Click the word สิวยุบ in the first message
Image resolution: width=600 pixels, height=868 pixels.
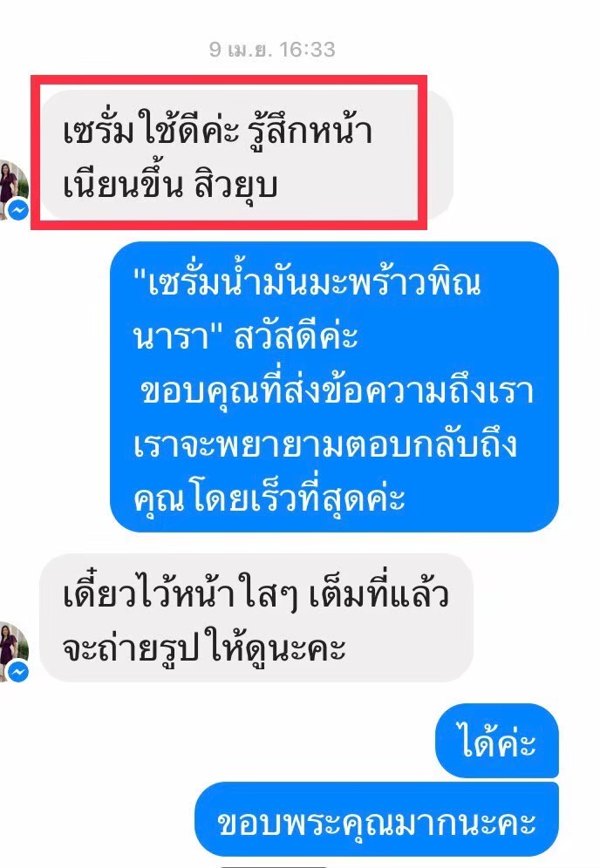[x=236, y=183]
